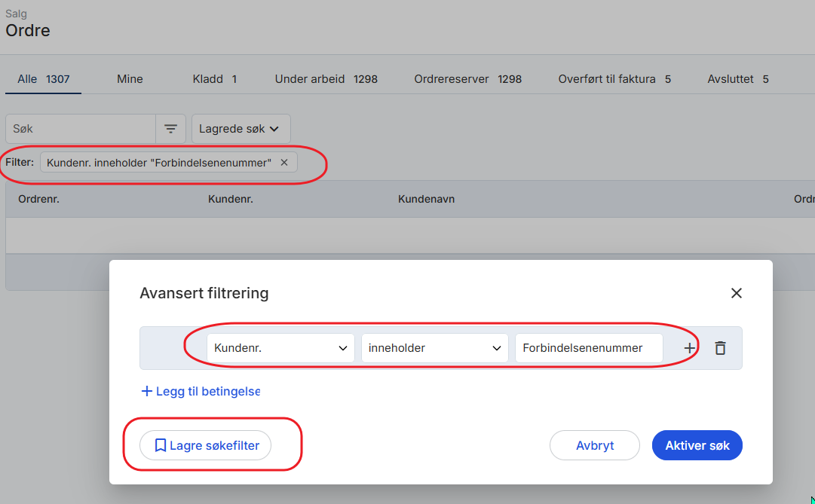Open the Avsluttet tab
The height and width of the screenshot is (504, 815).
737,78
